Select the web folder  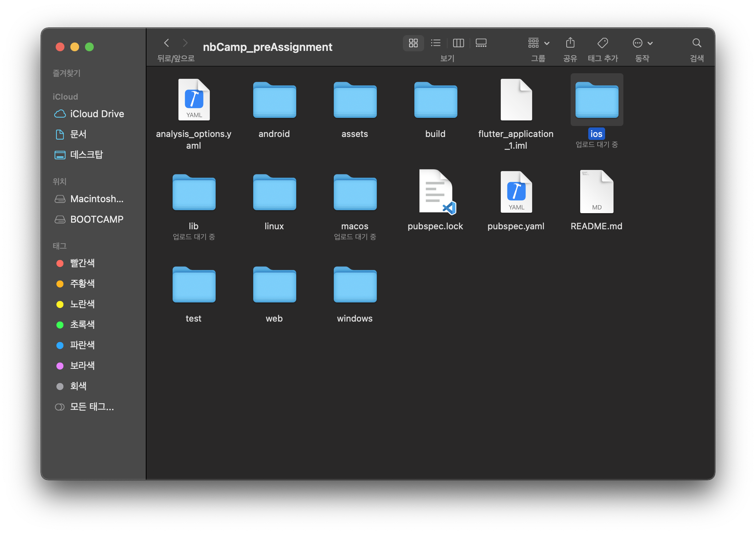point(274,284)
